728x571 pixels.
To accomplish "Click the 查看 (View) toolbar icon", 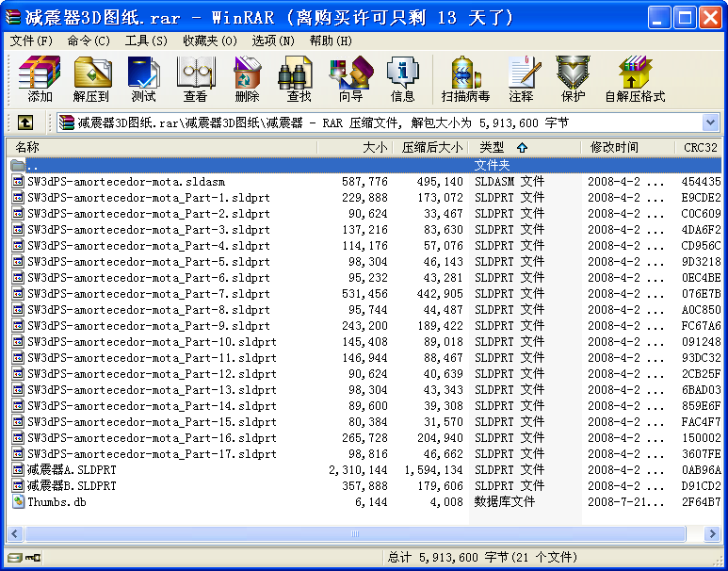I will click(x=195, y=79).
